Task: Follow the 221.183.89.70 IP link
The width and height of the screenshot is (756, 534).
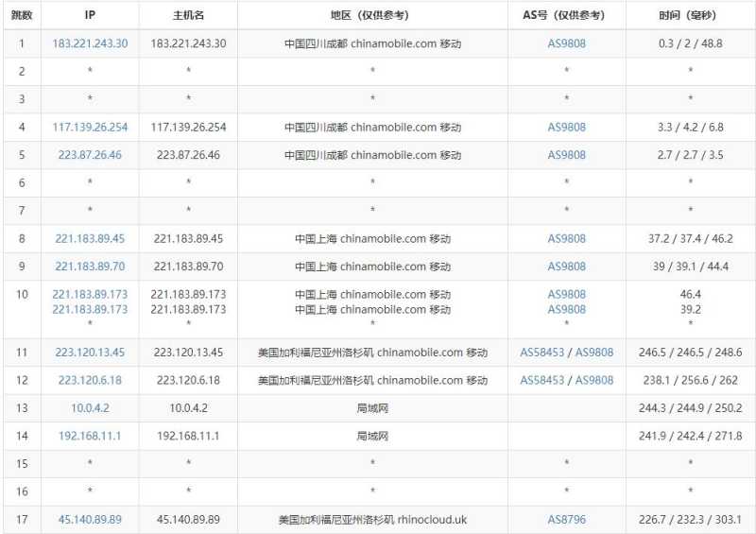Action: [x=90, y=267]
